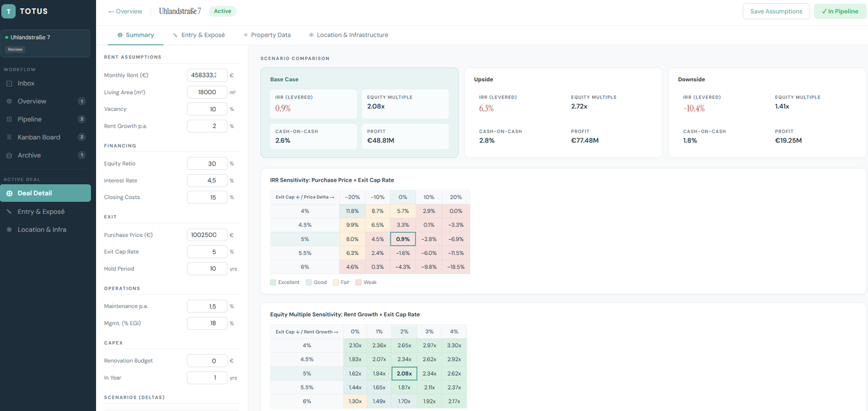The width and height of the screenshot is (868, 411).
Task: Focus the Hold Period input field
Action: click(207, 269)
